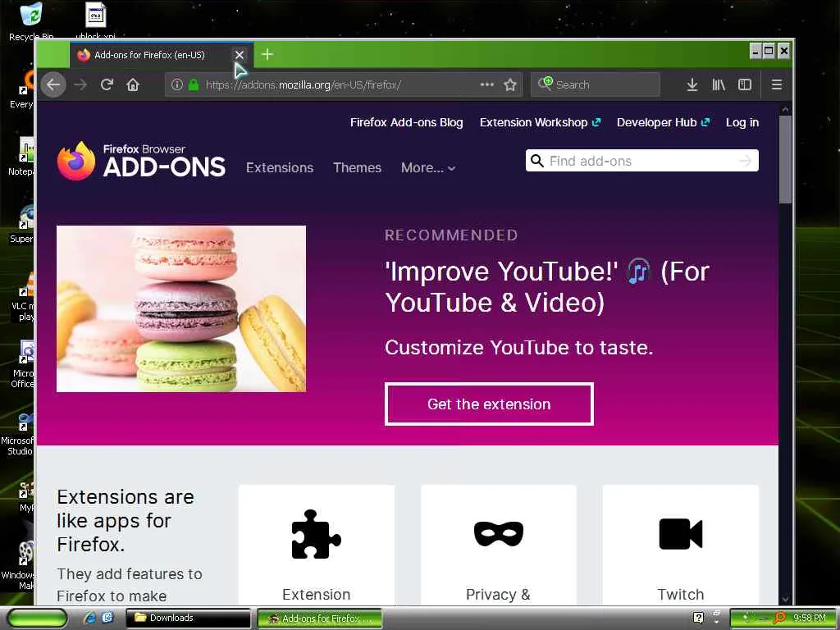Close the Add-ons for Firefox tab
The width and height of the screenshot is (840, 630).
pos(240,55)
